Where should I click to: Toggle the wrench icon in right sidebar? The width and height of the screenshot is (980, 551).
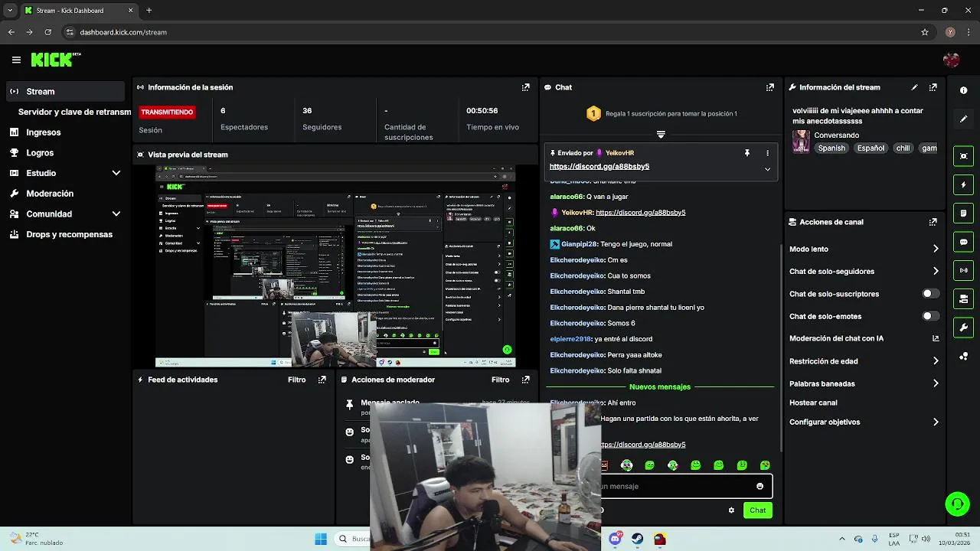click(x=963, y=328)
